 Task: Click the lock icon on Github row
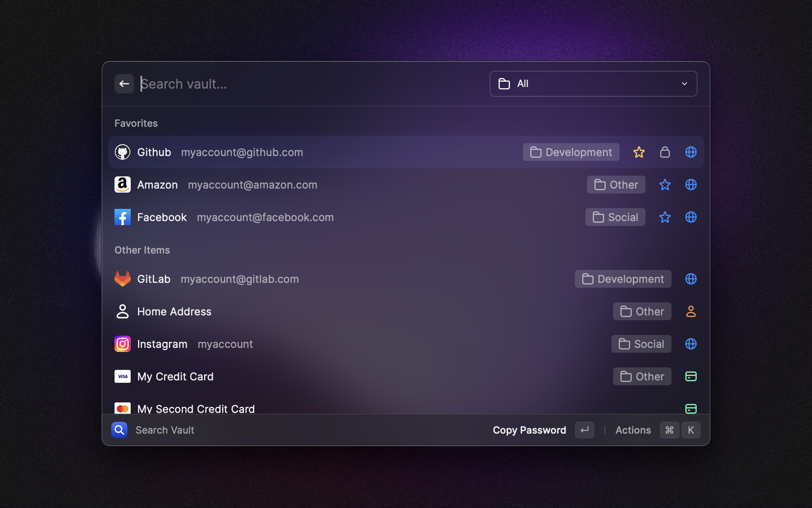pyautogui.click(x=665, y=152)
